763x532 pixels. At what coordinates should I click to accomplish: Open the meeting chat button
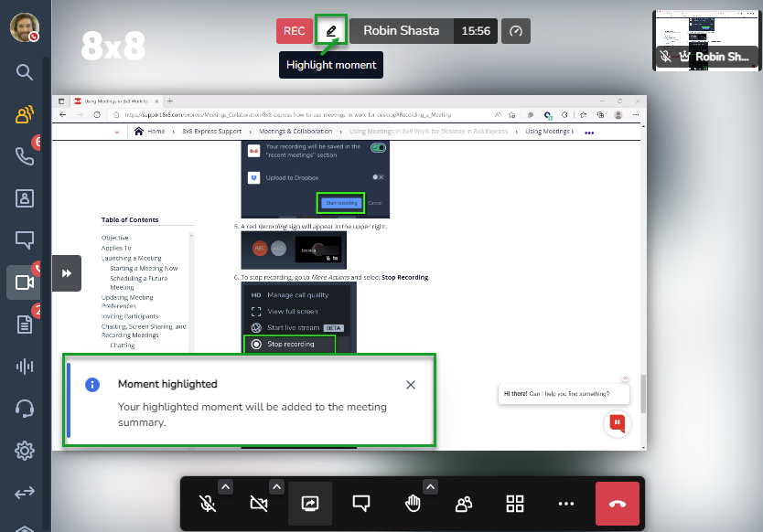(361, 504)
